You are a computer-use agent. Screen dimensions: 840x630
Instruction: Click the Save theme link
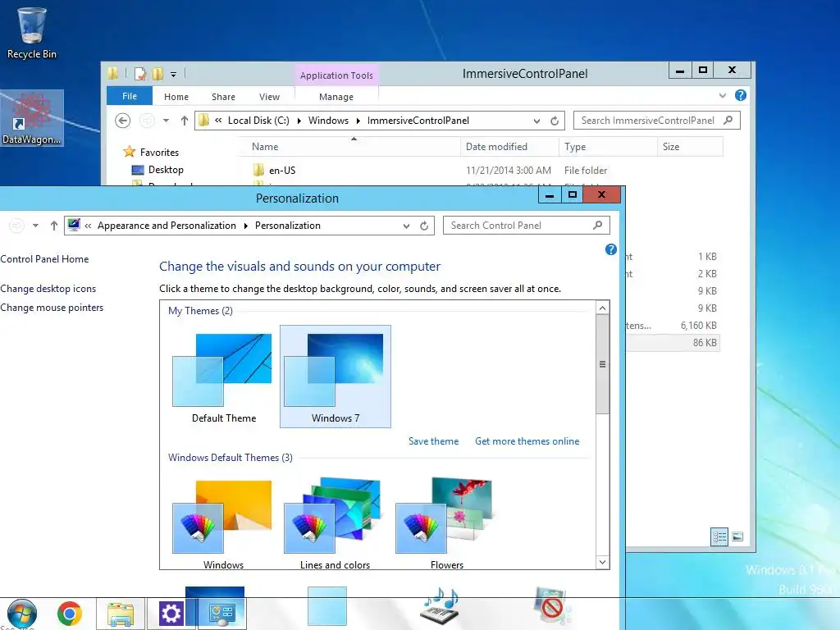(433, 441)
